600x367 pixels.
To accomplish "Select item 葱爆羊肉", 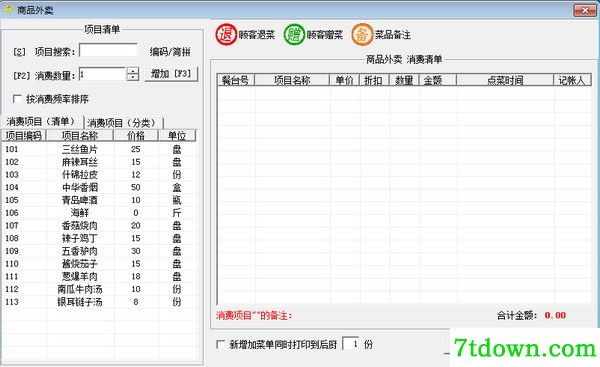I will tap(80, 276).
